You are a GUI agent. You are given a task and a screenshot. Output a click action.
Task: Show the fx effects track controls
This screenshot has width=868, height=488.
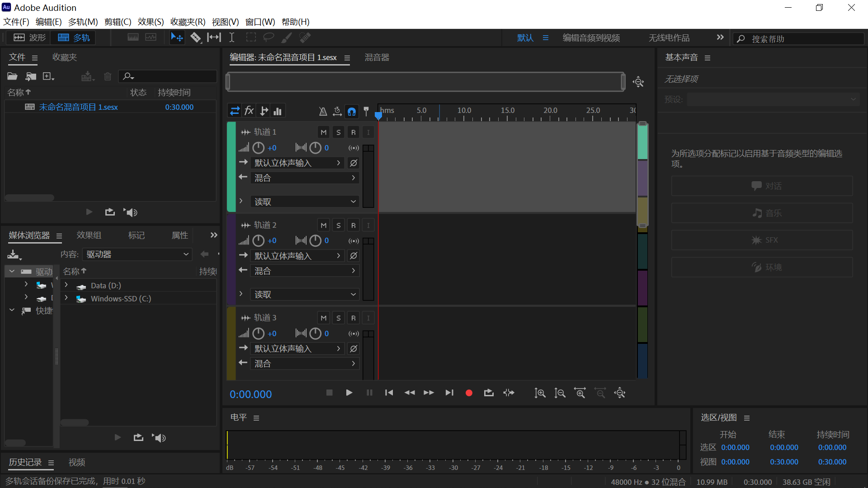pos(249,111)
